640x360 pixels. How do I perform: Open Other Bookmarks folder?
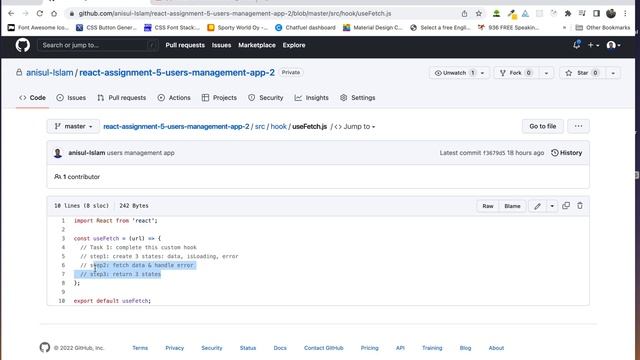[603, 28]
